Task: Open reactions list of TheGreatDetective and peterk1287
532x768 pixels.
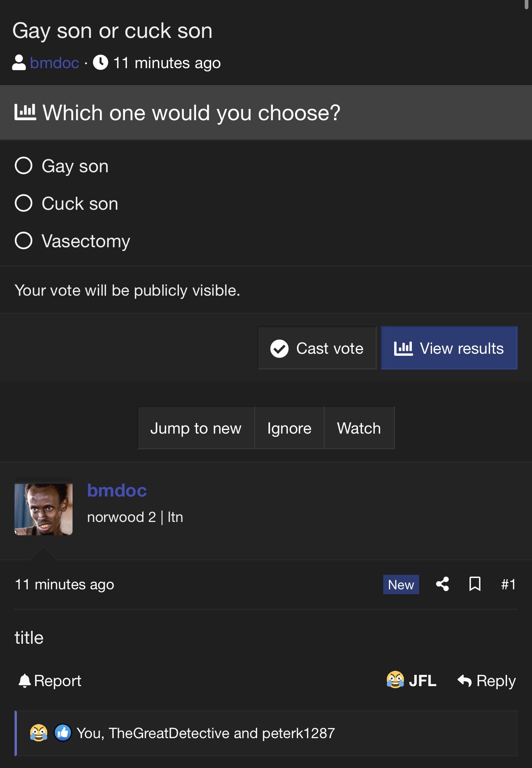Action: coord(206,733)
